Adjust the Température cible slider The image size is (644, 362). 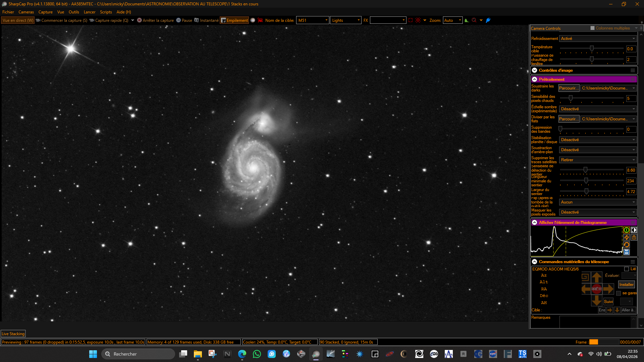tap(592, 49)
